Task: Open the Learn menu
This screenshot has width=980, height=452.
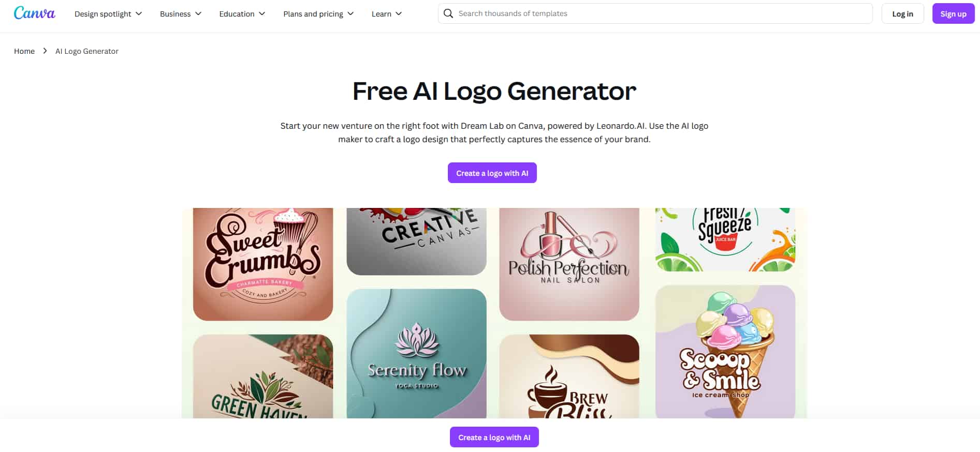Action: pyautogui.click(x=386, y=14)
